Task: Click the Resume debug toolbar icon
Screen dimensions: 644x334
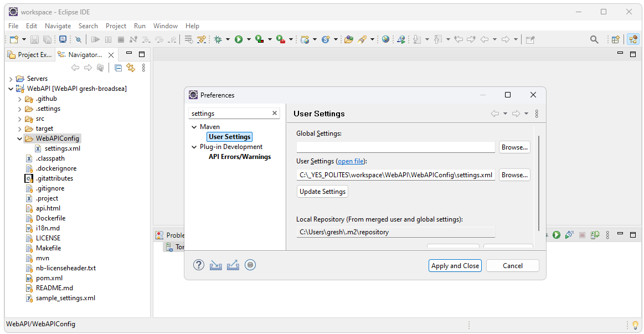Action: click(x=95, y=39)
